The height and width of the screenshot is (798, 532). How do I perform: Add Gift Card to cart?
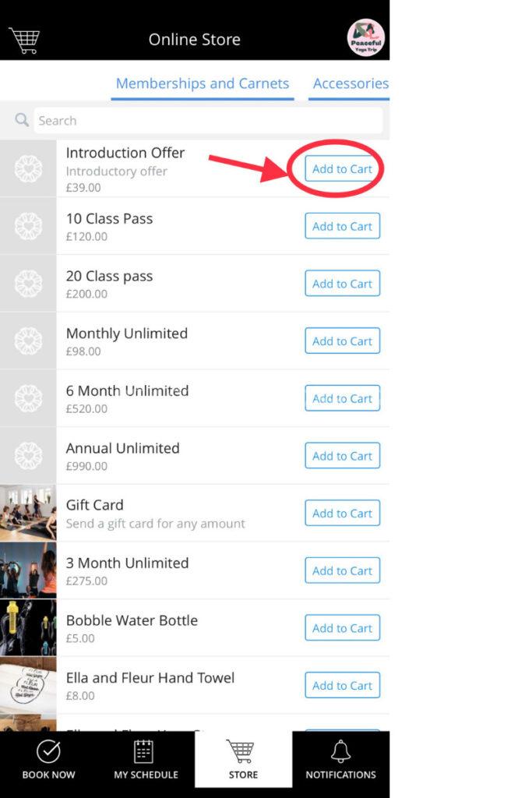coord(342,514)
